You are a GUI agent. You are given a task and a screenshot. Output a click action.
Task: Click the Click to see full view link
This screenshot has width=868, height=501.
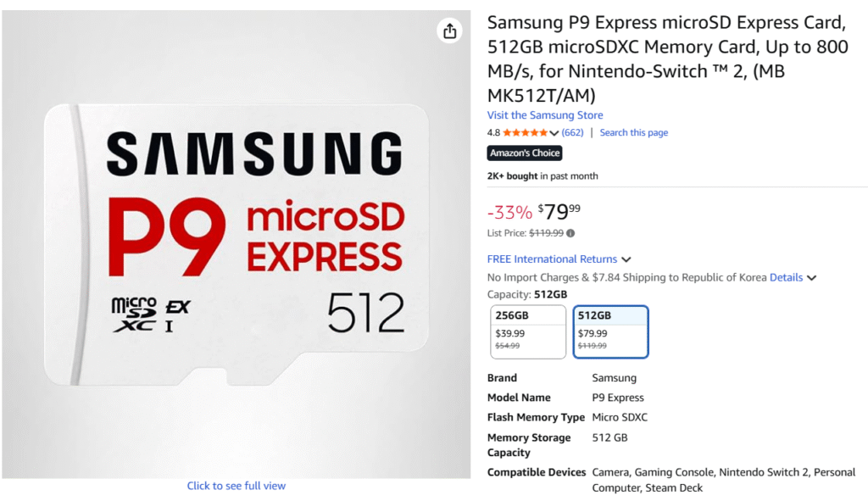[x=236, y=484]
